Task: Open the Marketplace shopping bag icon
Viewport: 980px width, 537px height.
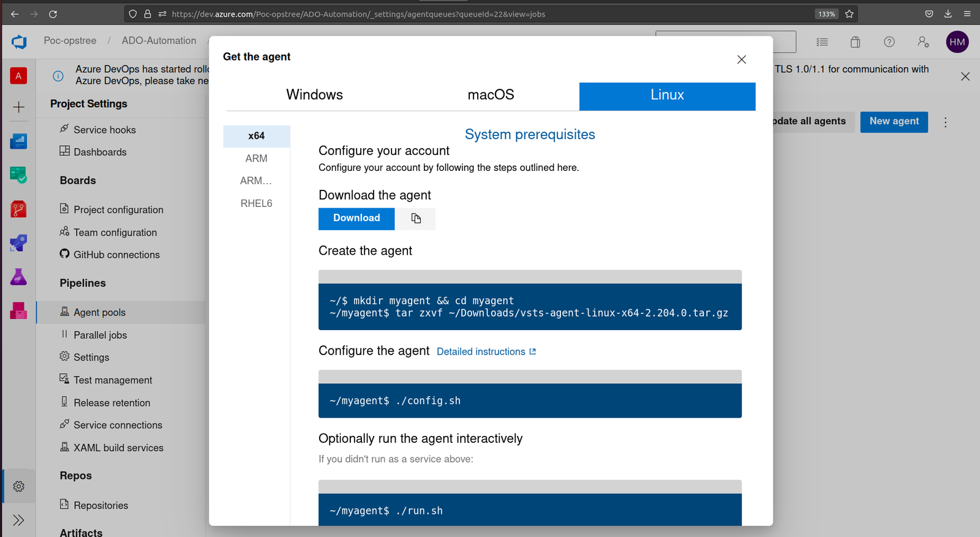Action: [x=855, y=42]
